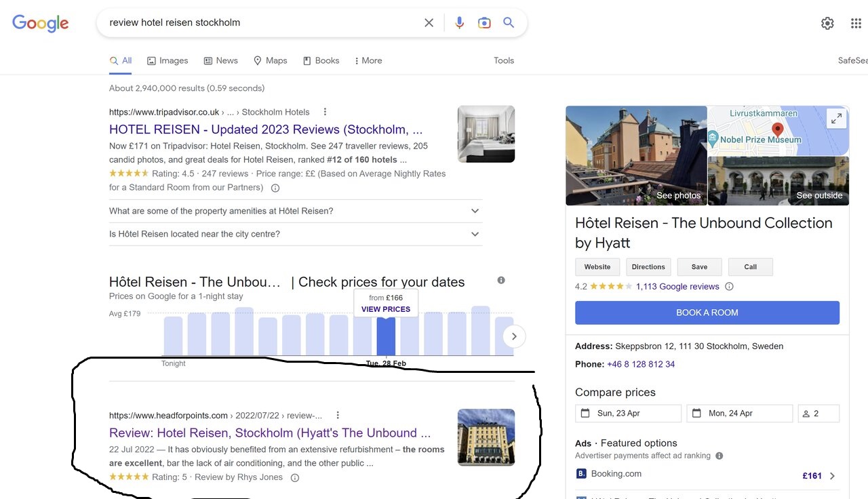868x499 pixels.
Task: Save the hotel with the Save button
Action: [x=699, y=267]
